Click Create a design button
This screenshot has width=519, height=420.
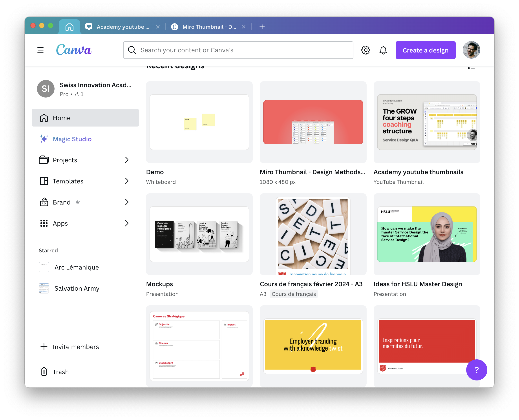pyautogui.click(x=425, y=50)
